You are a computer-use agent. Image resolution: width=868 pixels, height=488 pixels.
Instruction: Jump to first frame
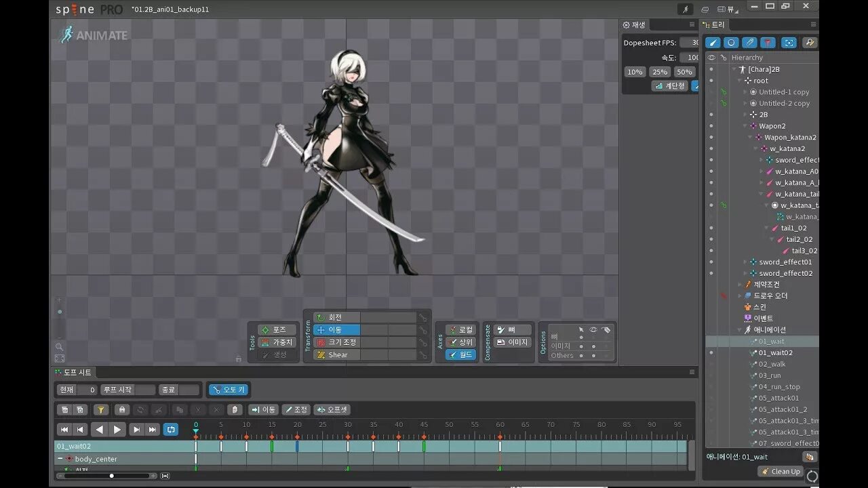[64, 429]
